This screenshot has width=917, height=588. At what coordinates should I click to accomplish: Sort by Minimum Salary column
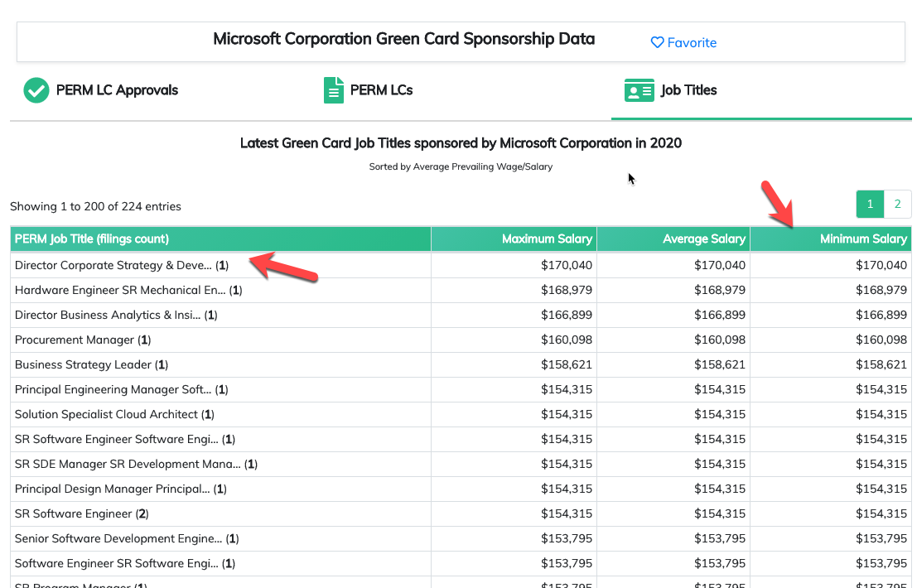point(831,239)
